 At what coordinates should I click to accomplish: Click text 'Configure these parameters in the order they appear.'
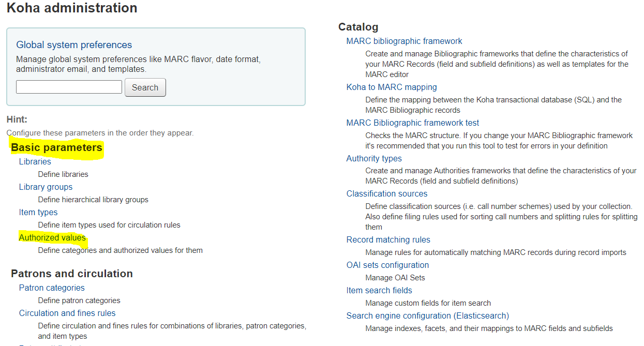pos(100,133)
